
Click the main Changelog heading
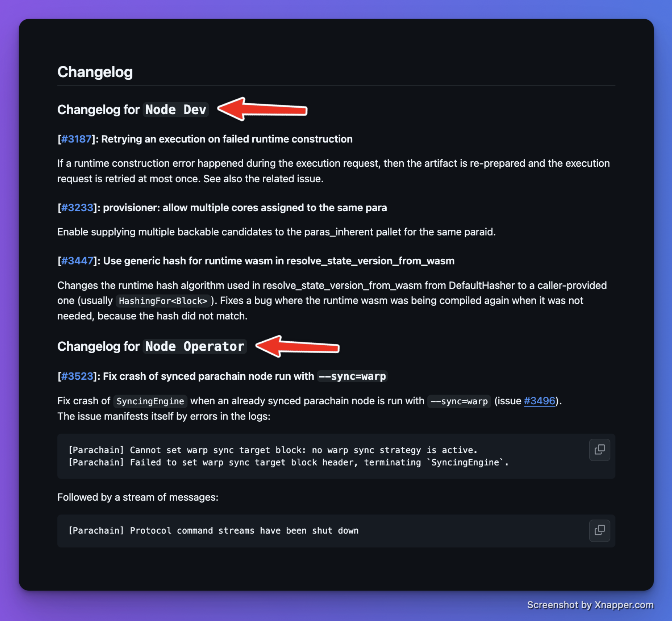pyautogui.click(x=95, y=72)
